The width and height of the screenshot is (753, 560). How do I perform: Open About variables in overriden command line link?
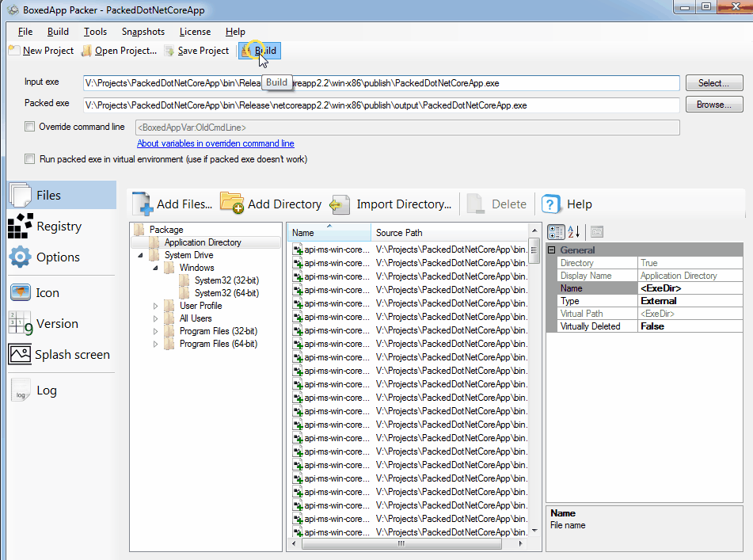215,143
